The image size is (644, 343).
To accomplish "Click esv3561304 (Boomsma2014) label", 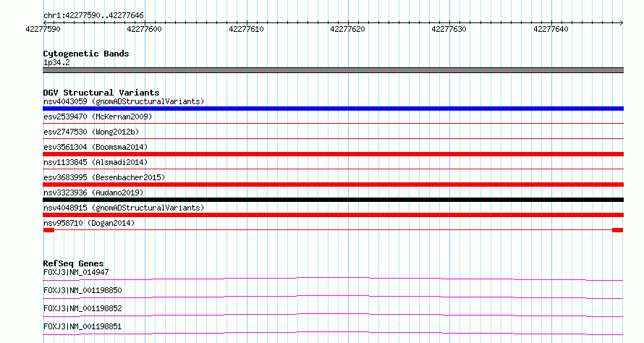I will (96, 147).
